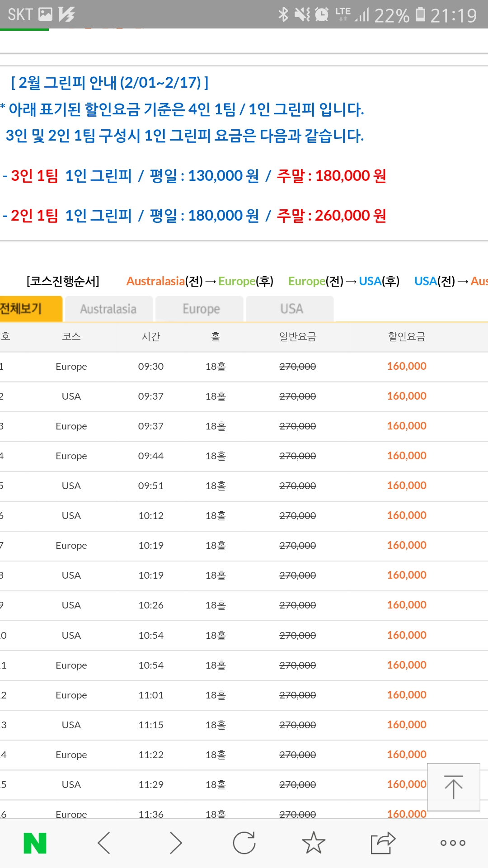Bookmark the page with star icon
488x868 pixels.
[314, 843]
